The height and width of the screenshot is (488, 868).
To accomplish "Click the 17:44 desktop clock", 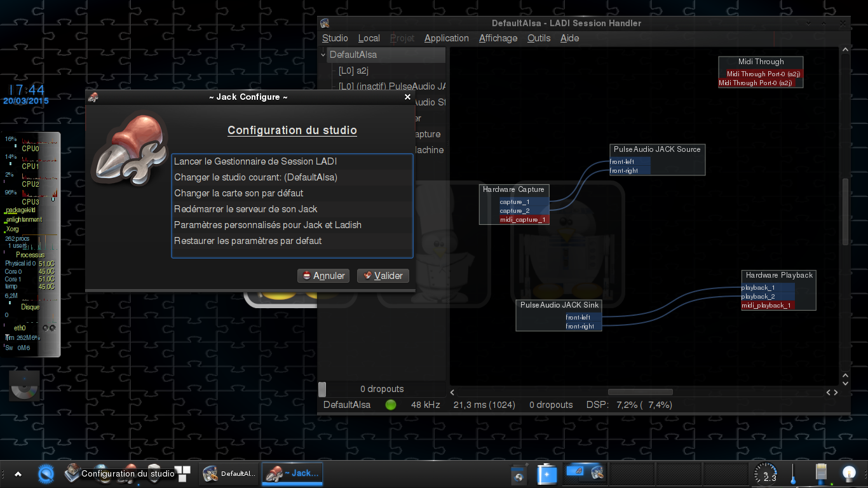I will coord(27,90).
